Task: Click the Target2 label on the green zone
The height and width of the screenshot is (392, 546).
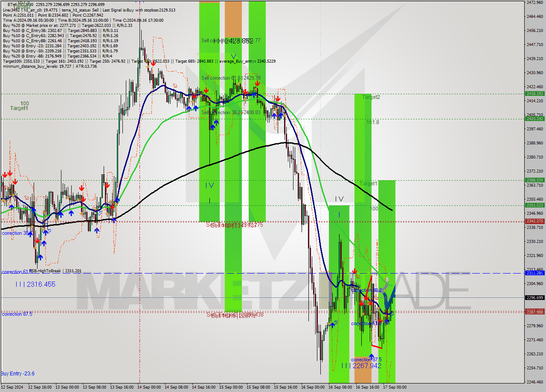Action: (371, 97)
